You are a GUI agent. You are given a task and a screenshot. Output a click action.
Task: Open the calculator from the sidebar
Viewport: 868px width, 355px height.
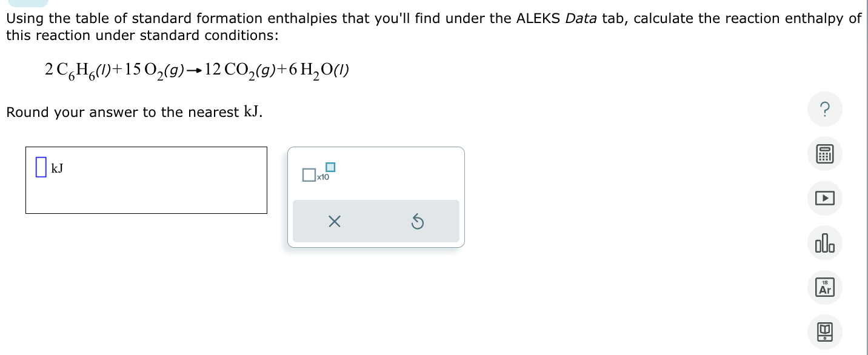(x=824, y=153)
